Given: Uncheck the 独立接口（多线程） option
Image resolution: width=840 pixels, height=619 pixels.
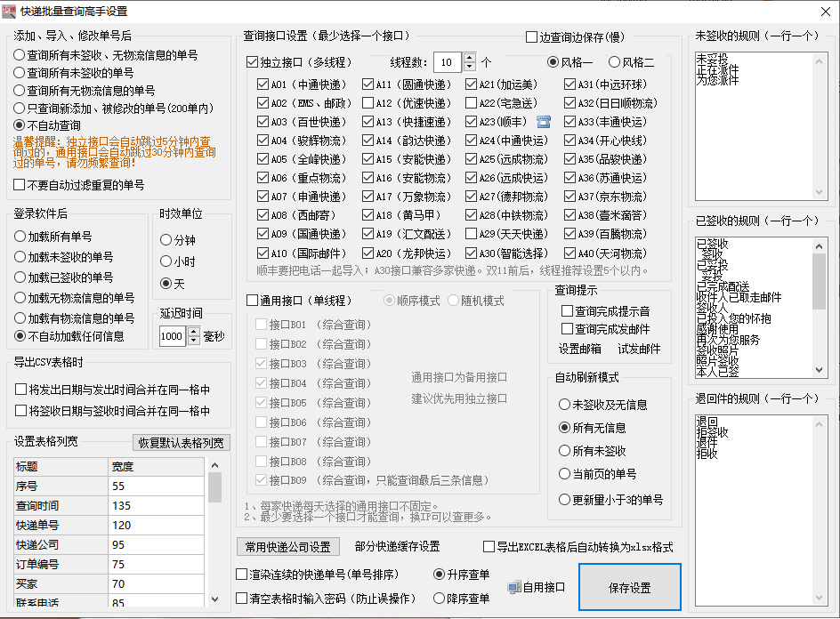Looking at the screenshot, I should 254,60.
